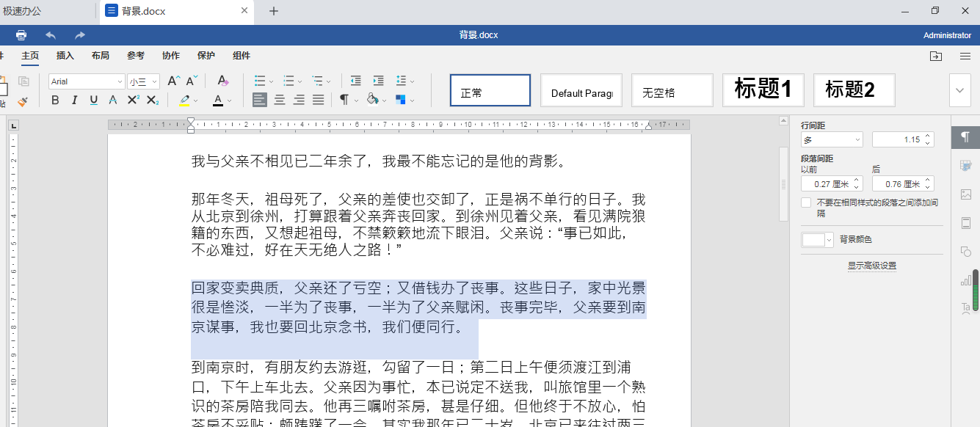Apply subscript formatting

click(x=152, y=100)
